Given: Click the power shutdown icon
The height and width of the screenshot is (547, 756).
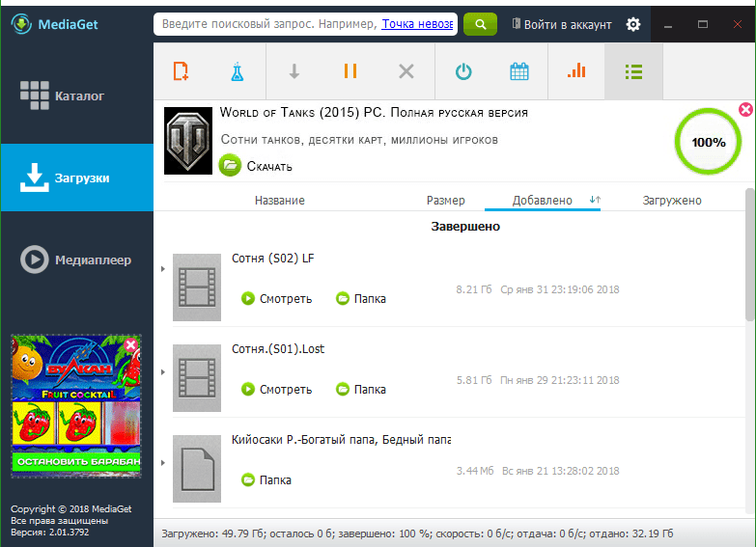Looking at the screenshot, I should pyautogui.click(x=463, y=71).
